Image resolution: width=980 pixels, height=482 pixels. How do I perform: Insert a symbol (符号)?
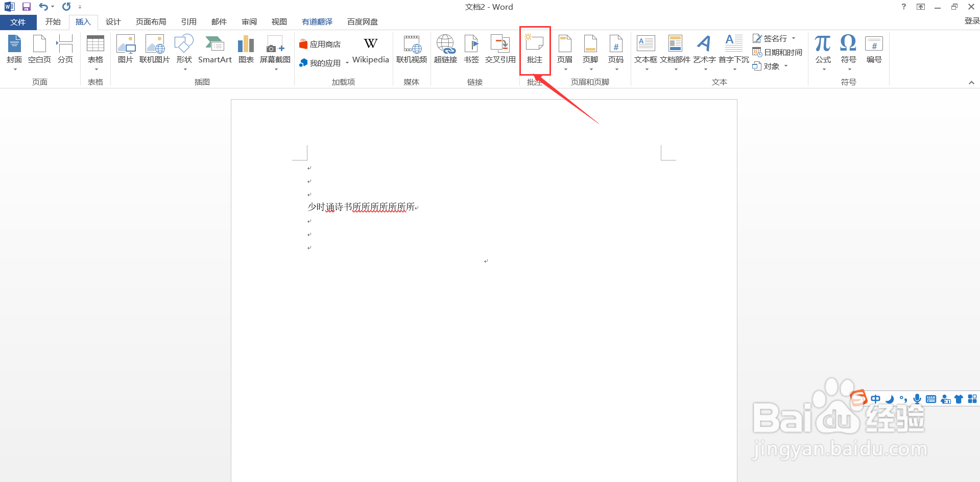[848, 52]
